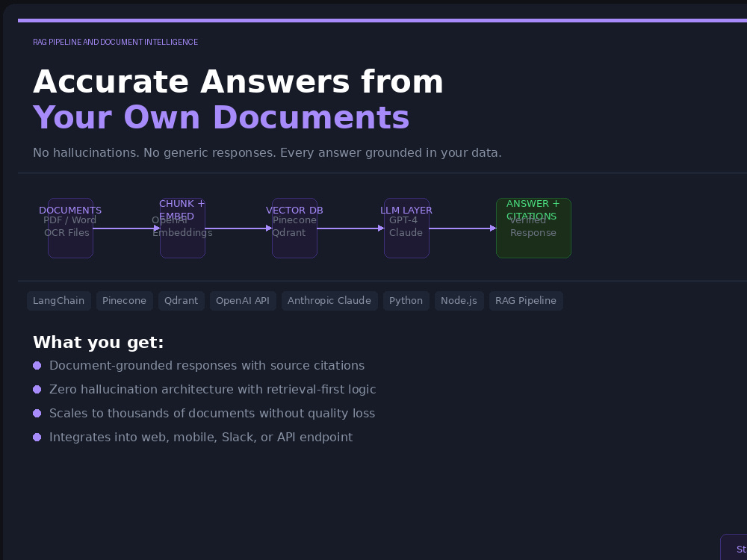
Task: Click 'Integrates into web, mobile, Slack' bullet
Action: tap(201, 437)
